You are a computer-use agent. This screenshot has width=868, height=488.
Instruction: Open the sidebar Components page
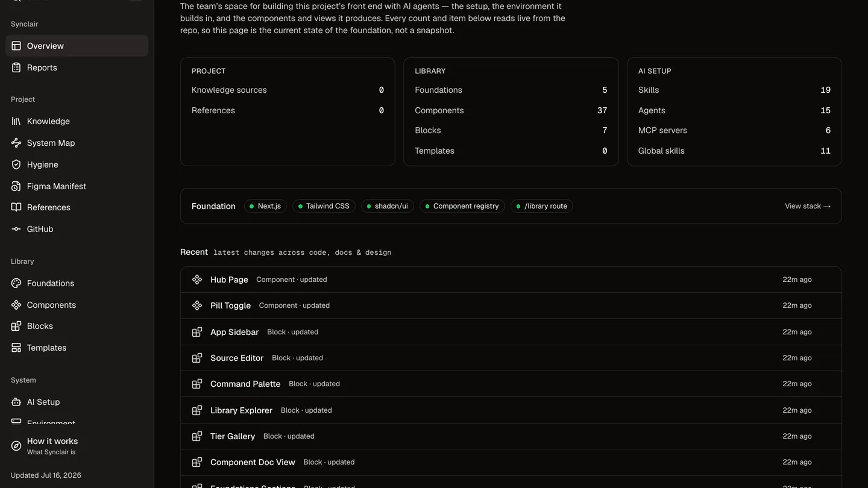77,305
